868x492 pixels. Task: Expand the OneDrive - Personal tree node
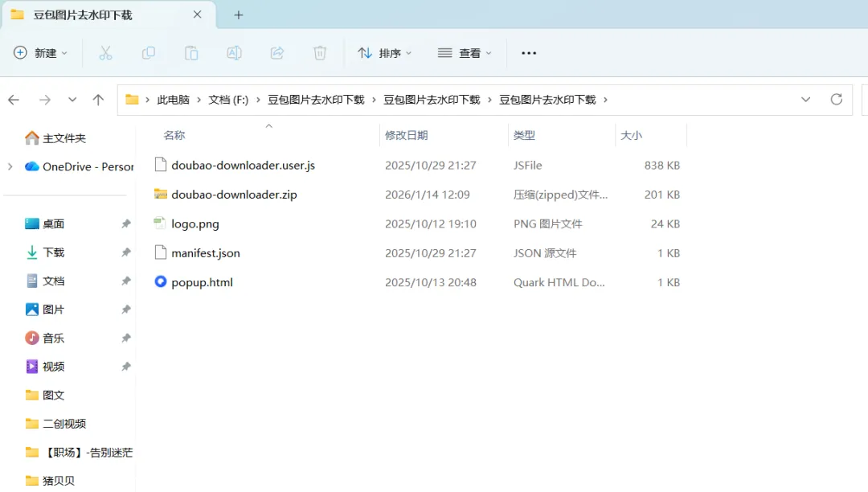pos(10,166)
